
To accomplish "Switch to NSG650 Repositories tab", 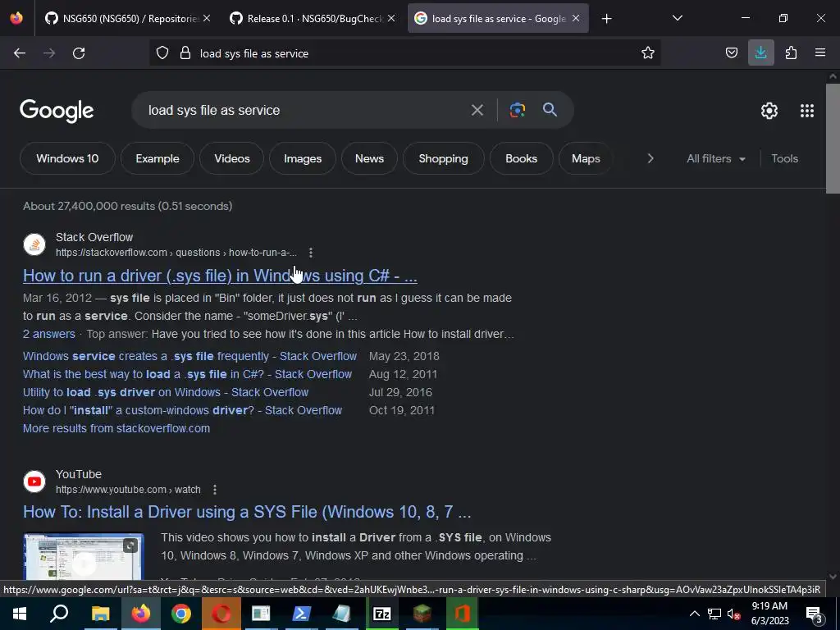I will (x=126, y=18).
